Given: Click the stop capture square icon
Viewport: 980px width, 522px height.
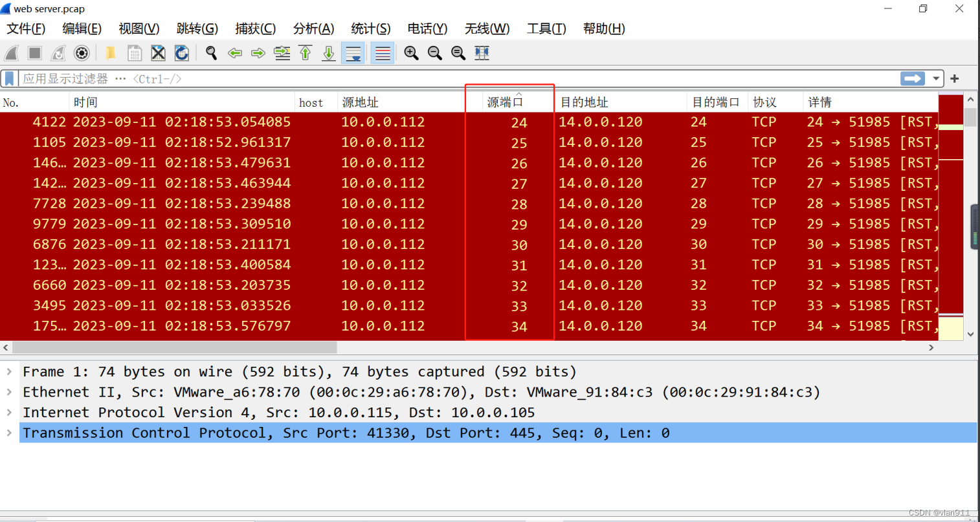Looking at the screenshot, I should (x=35, y=53).
